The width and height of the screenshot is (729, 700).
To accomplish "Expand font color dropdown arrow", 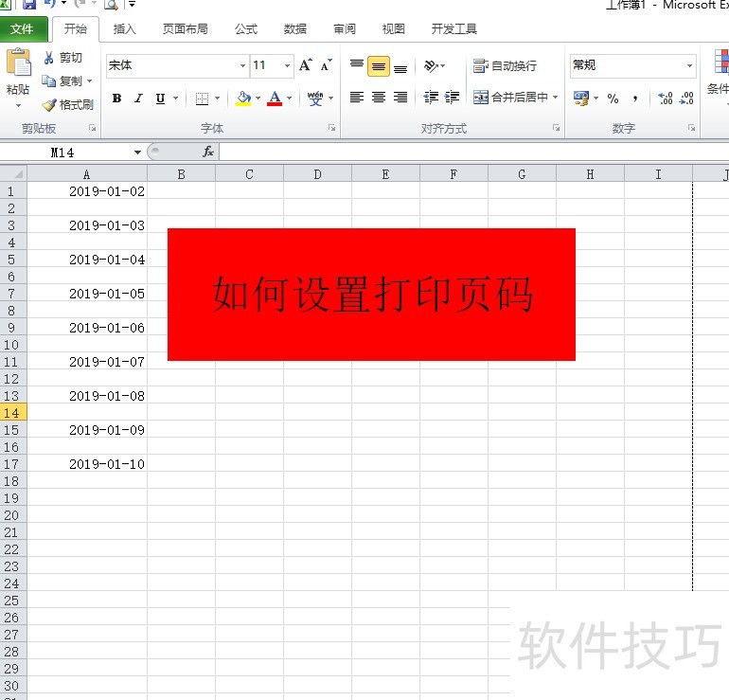I will tap(289, 99).
